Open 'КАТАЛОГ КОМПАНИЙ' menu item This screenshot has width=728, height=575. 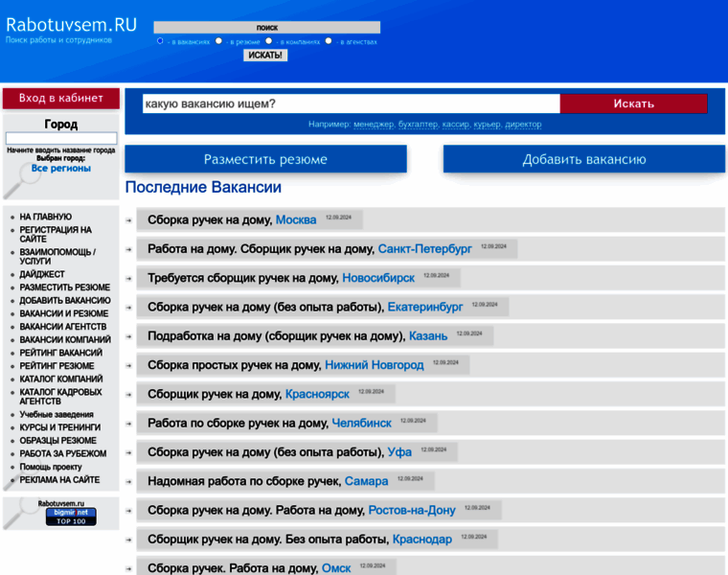coord(60,379)
